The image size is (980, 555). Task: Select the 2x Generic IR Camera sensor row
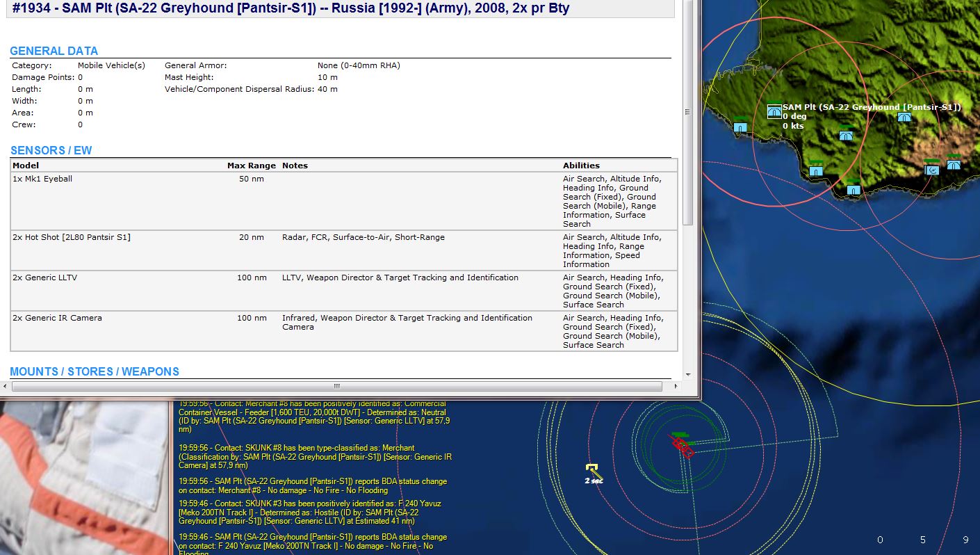coord(344,331)
